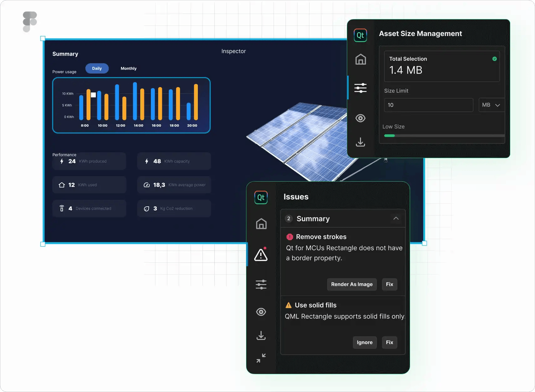The width and height of the screenshot is (535, 392).
Task: Click green check mark in Total Selection
Action: point(495,59)
